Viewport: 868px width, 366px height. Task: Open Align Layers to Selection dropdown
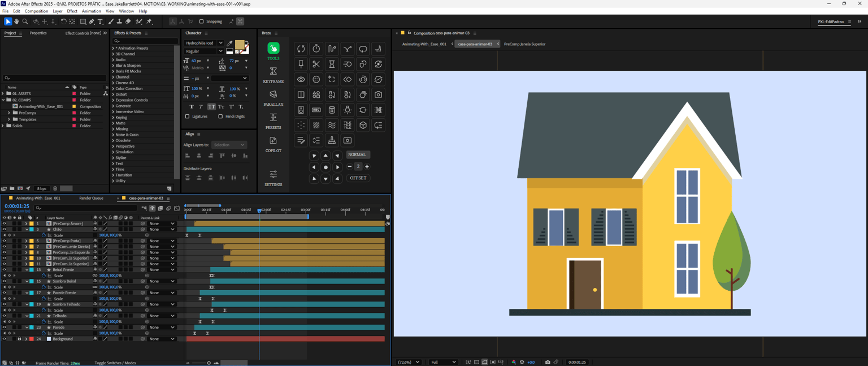pyautogui.click(x=229, y=145)
